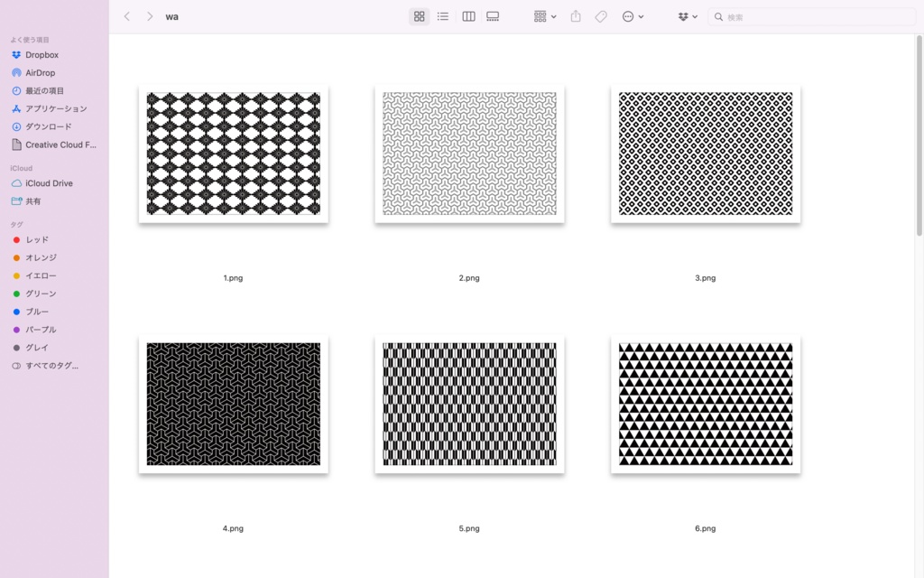Click the 4.png file name

tap(233, 528)
